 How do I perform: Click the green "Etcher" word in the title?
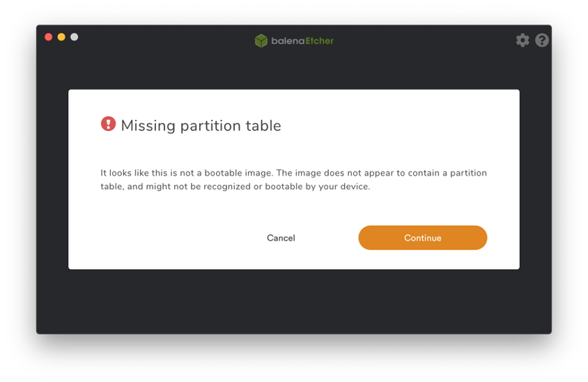[x=320, y=40]
